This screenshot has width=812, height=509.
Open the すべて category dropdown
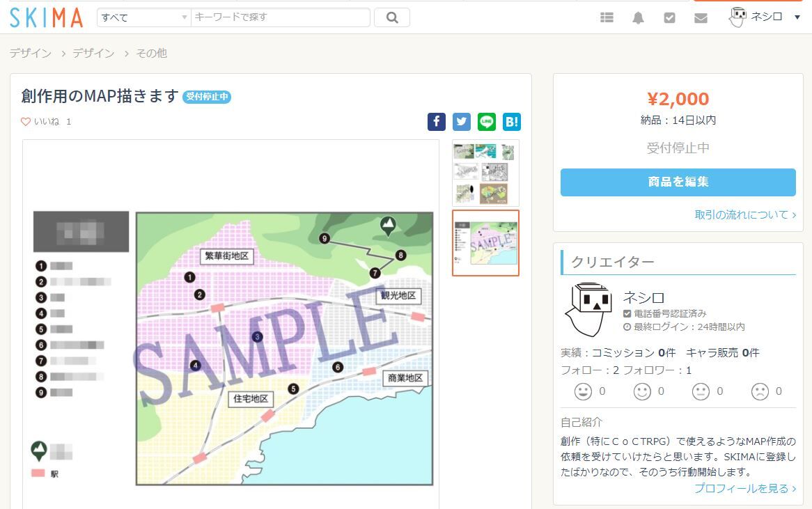click(x=143, y=17)
